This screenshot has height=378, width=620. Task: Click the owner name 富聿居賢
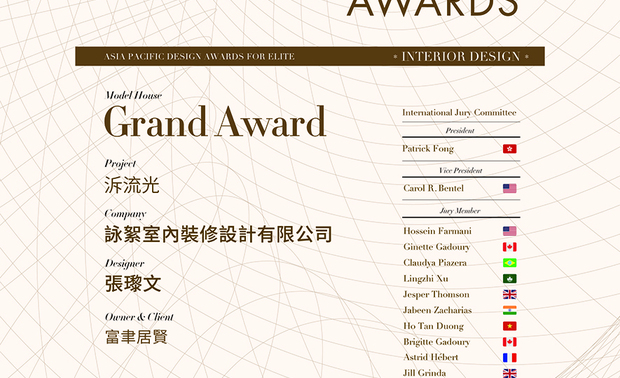(x=136, y=337)
